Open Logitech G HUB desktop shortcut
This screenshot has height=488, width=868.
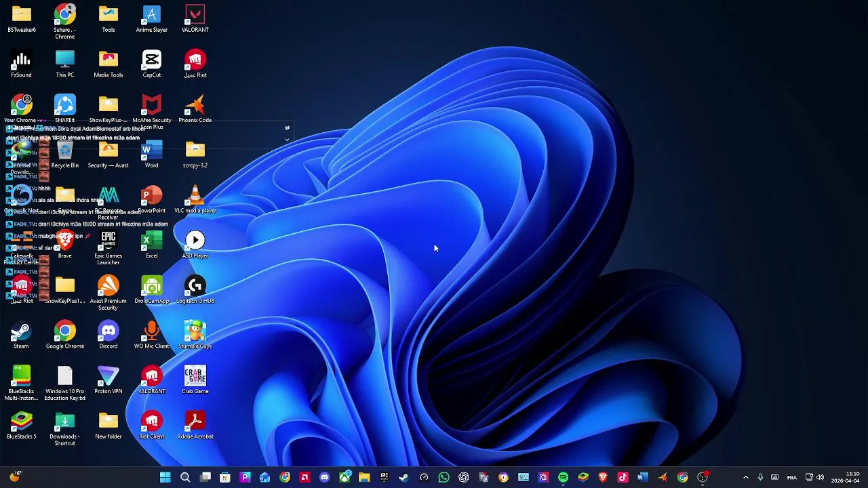click(x=195, y=291)
